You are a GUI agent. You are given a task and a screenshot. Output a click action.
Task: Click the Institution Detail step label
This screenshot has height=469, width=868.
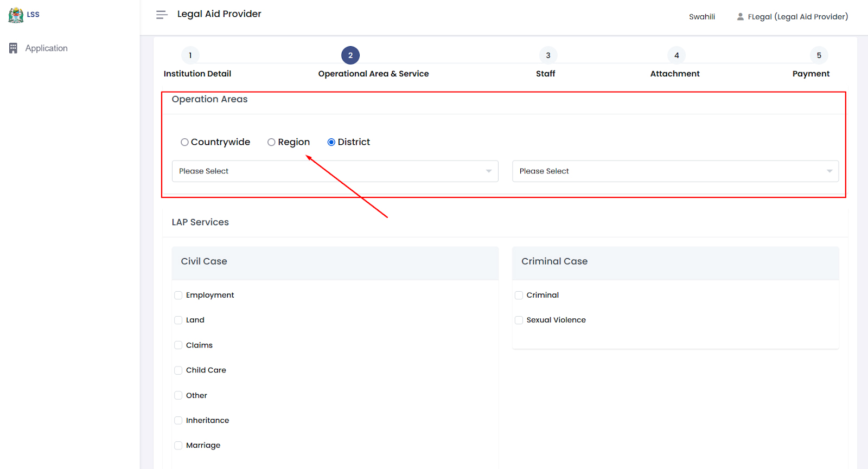pos(197,74)
